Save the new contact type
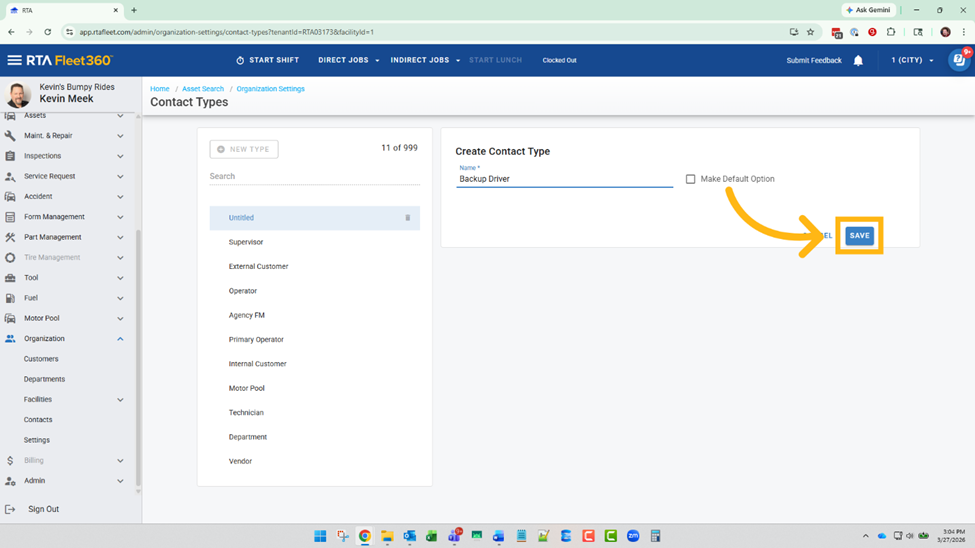The width and height of the screenshot is (975, 548). [x=859, y=236]
